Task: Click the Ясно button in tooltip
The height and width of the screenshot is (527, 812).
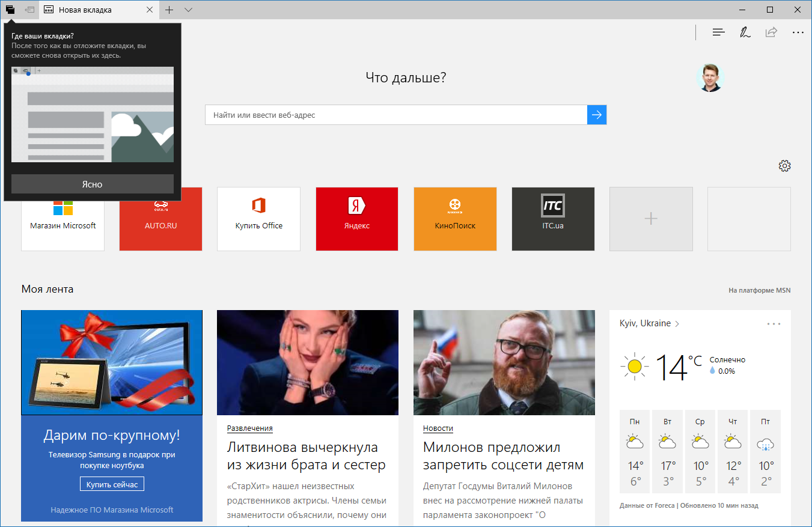Action: click(x=92, y=184)
